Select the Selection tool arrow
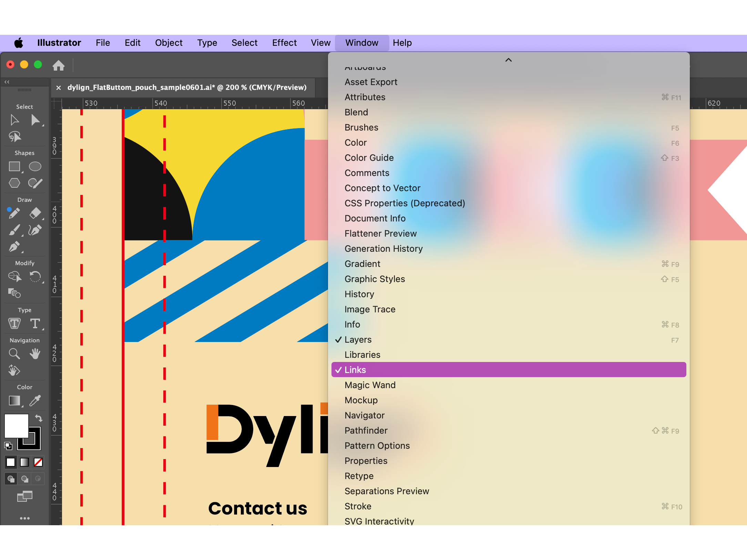Image resolution: width=747 pixels, height=560 pixels. pos(14,120)
